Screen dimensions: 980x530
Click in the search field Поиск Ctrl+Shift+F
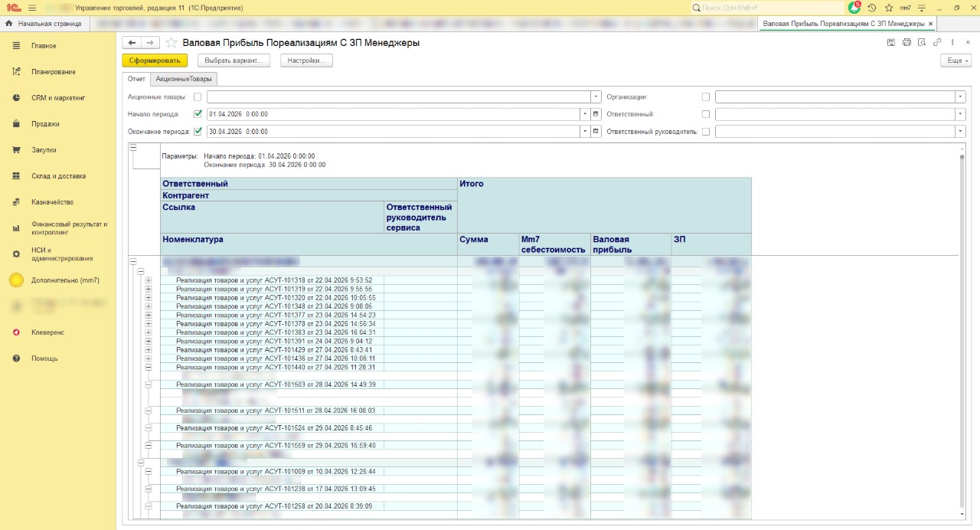[x=766, y=8]
